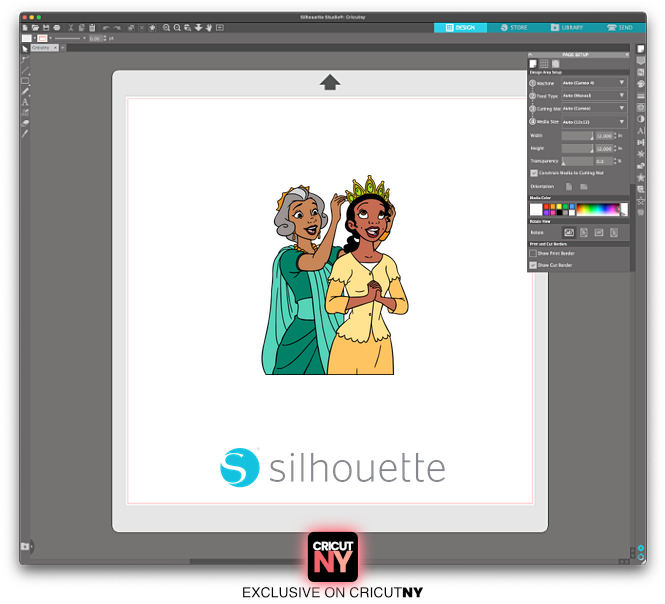This screenshot has height=604, width=665.
Task: Open Grid settings tab in Page Setup
Action: pos(544,64)
